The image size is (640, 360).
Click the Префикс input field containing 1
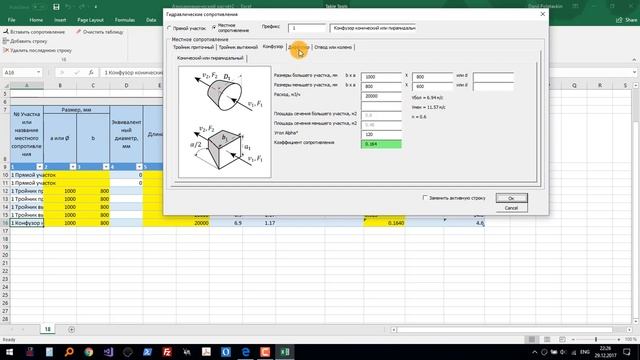(307, 28)
